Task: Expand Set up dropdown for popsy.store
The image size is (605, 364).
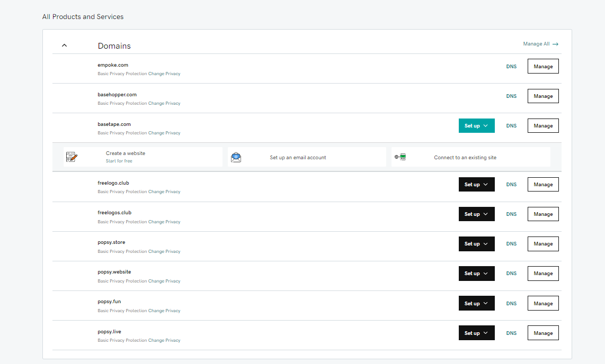Action: click(x=476, y=244)
